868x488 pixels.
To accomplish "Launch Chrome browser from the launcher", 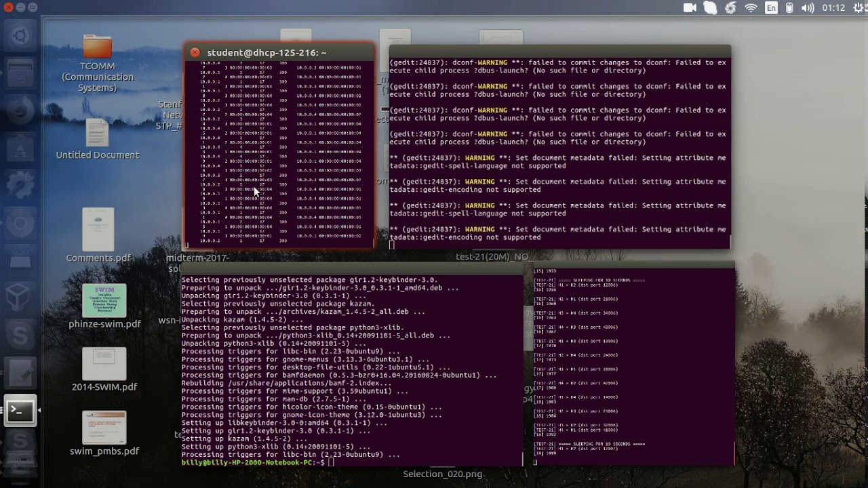I will pos(20,223).
